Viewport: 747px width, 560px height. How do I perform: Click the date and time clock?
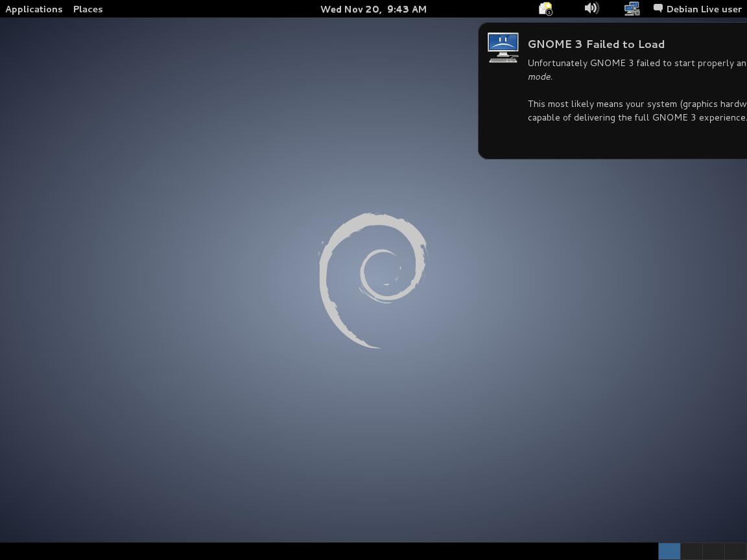(373, 9)
